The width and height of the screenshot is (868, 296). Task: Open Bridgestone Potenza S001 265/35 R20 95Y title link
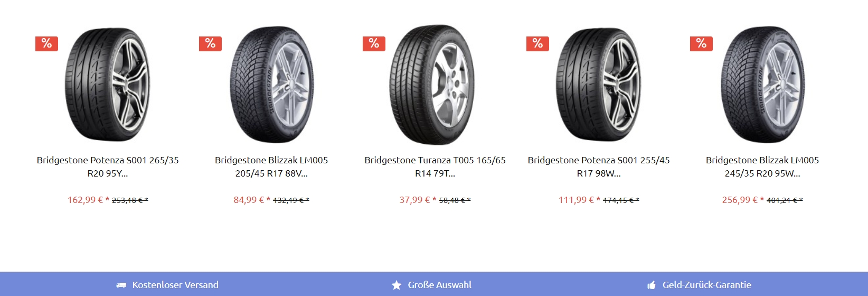108,166
